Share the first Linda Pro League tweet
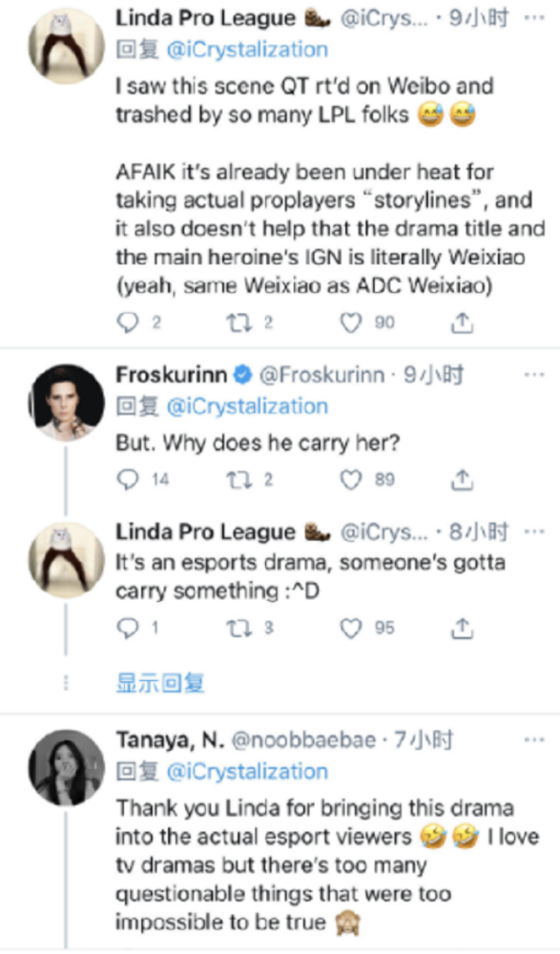The height and width of the screenshot is (954, 560). [462, 323]
